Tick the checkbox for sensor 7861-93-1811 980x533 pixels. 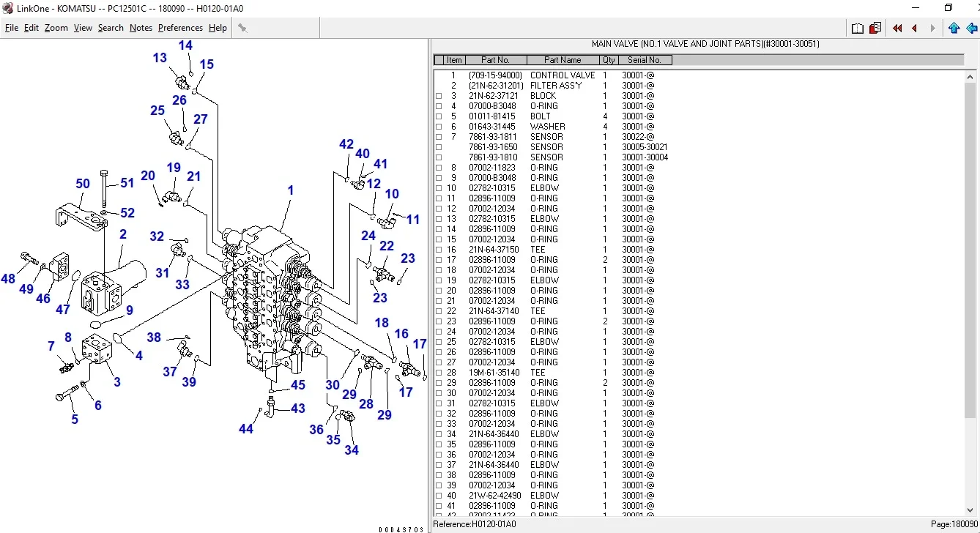coord(439,137)
